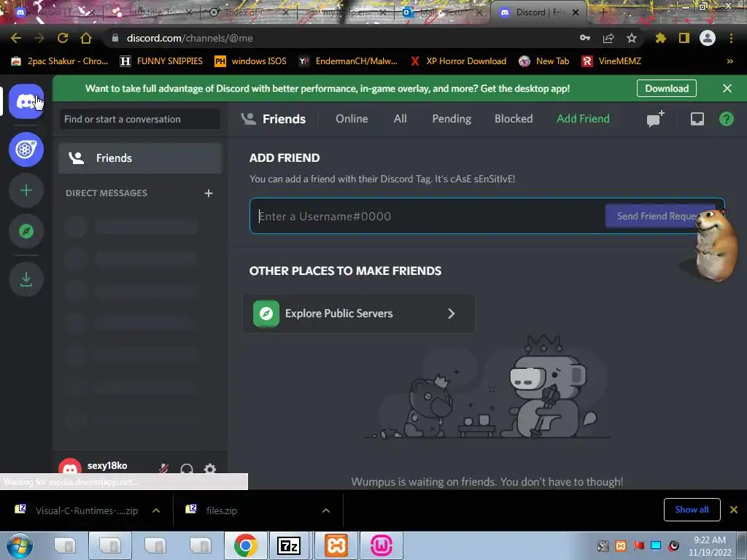The image size is (747, 560).
Task: Open the orange XAMPP taskbar icon
Action: click(x=336, y=545)
